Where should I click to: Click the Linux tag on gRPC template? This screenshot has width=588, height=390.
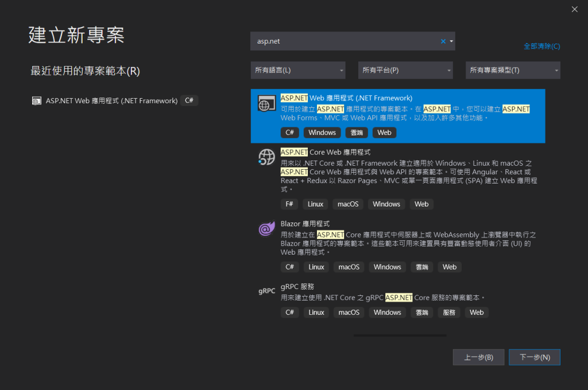316,313
